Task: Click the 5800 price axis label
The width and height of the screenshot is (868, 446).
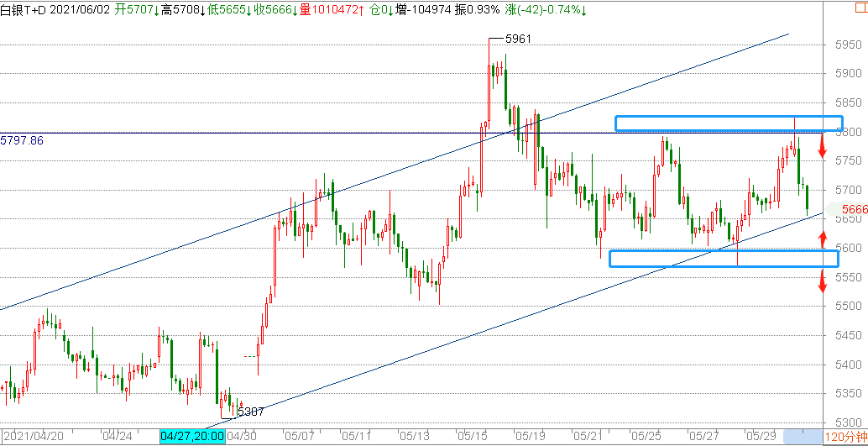Action: click(x=848, y=133)
